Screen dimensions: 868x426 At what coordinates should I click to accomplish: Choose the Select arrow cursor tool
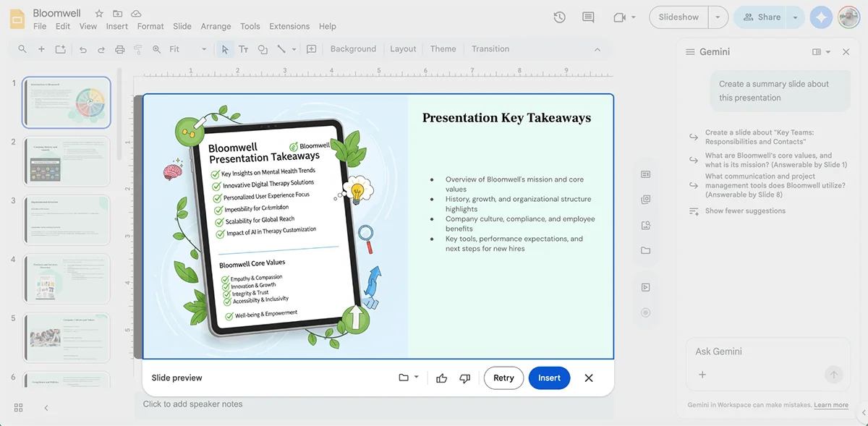(225, 49)
